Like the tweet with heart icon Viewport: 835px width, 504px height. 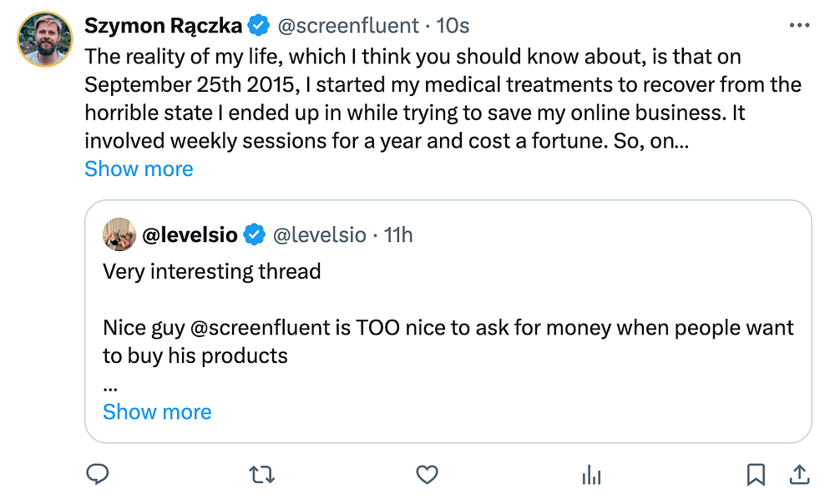tap(427, 475)
